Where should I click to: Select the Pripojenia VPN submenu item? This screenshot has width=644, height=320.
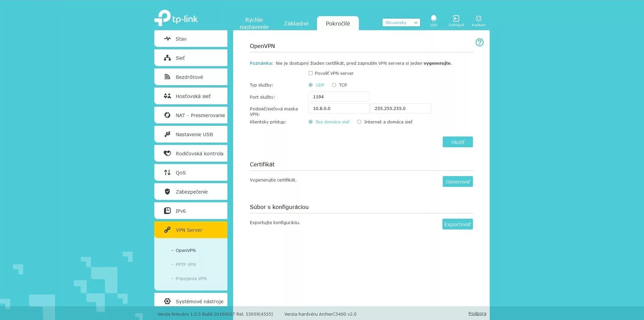point(191,278)
